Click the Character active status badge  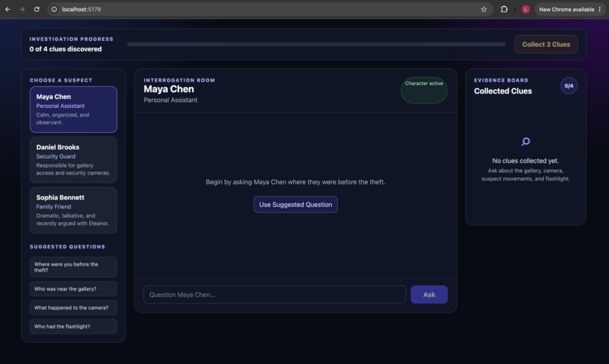tap(424, 90)
